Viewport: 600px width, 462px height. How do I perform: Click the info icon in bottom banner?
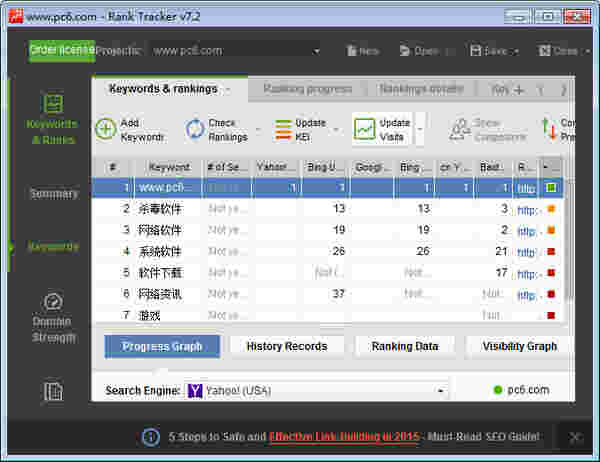151,437
